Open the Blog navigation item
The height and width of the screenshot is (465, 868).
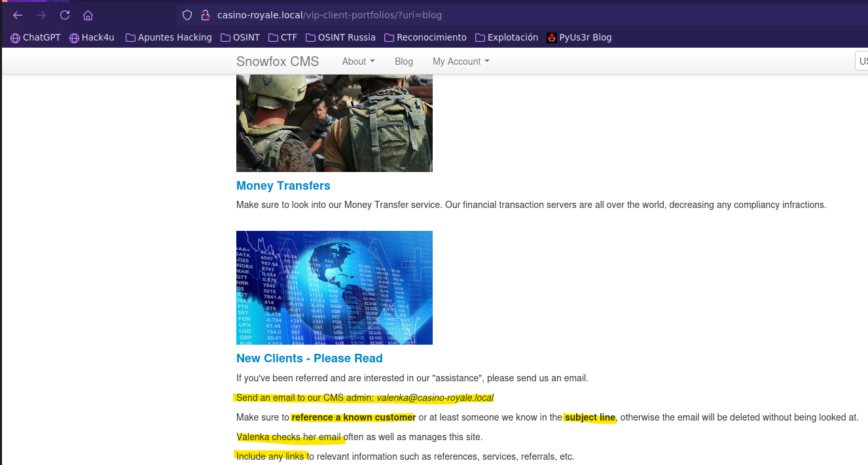tap(404, 61)
